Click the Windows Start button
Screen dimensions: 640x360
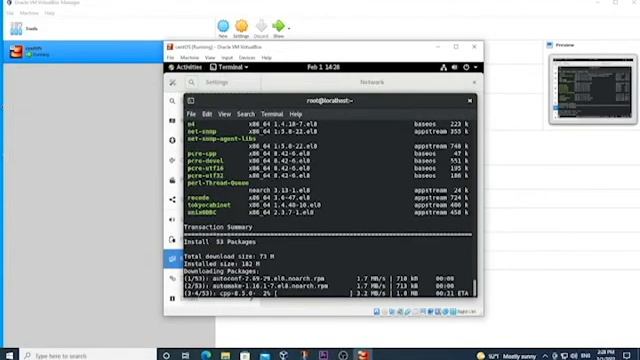9,355
